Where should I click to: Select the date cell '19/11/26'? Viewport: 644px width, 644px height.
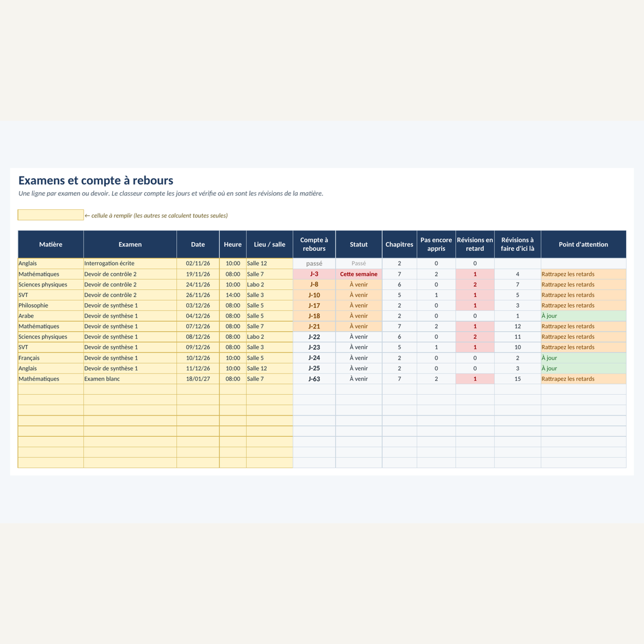(198, 274)
